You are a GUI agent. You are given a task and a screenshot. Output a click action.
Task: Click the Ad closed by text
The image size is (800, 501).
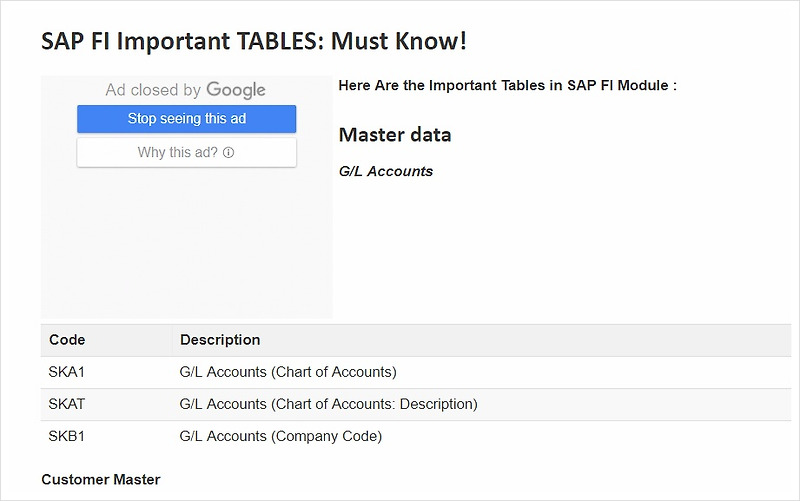153,90
